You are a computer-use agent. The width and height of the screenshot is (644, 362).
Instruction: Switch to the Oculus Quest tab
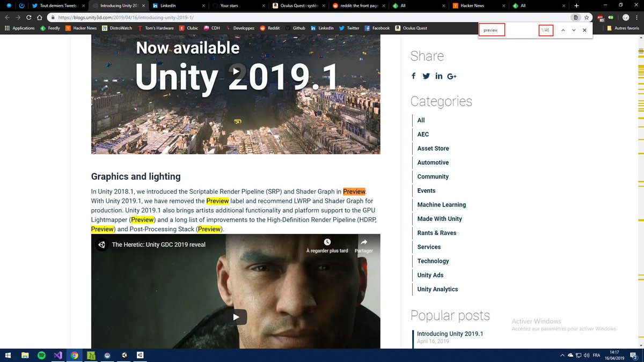pyautogui.click(x=297, y=5)
